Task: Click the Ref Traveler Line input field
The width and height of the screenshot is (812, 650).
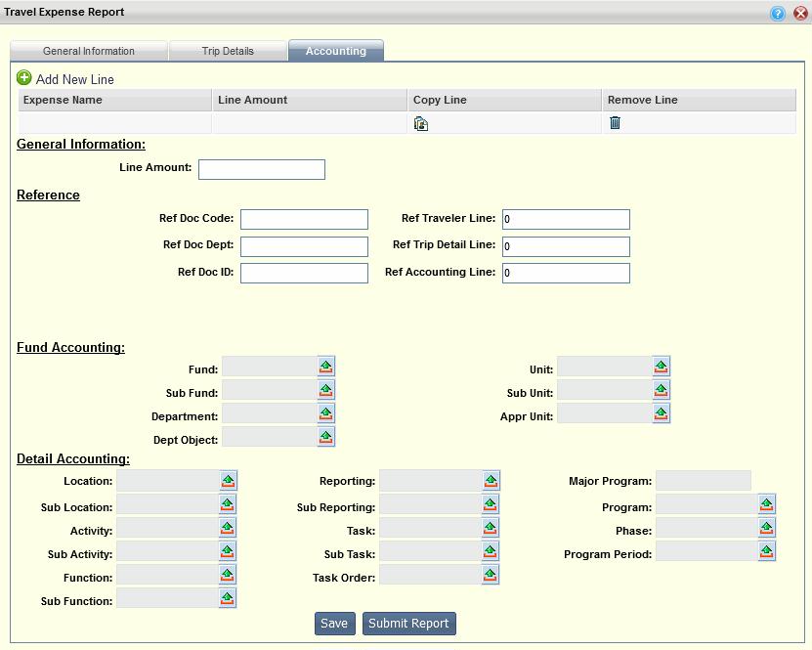Action: coord(566,219)
